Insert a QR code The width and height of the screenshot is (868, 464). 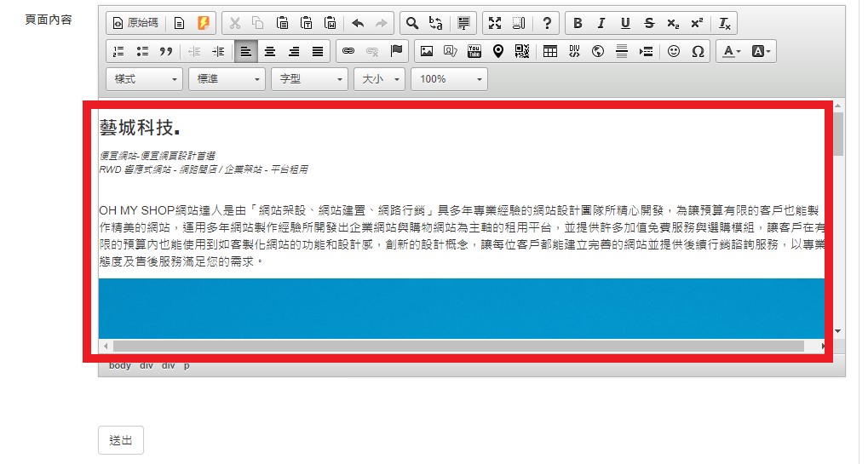pyautogui.click(x=521, y=51)
